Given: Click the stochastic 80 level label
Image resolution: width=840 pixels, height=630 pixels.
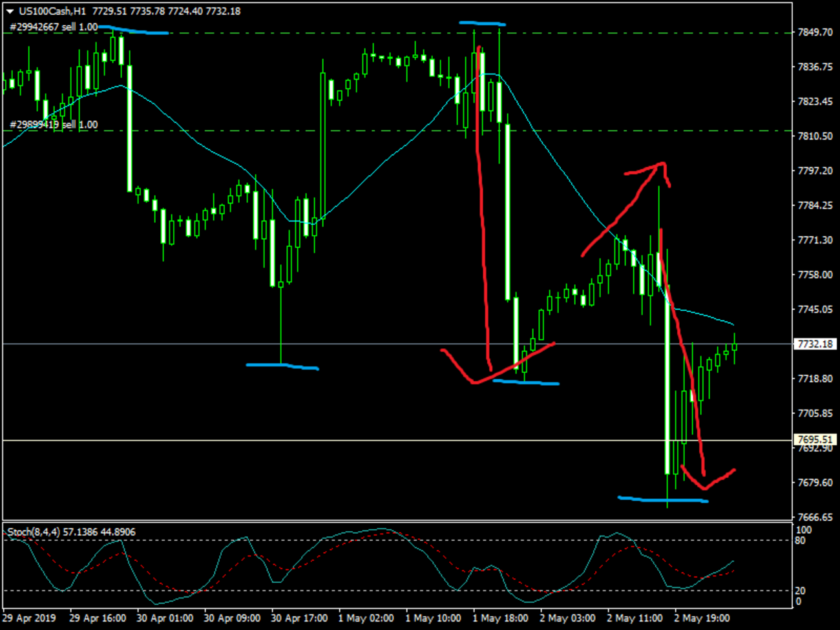Looking at the screenshot, I should 800,540.
